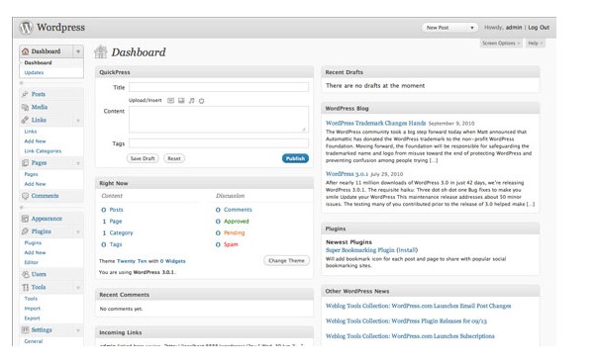Open the WordPress 3.0.1 blog post link
Image resolution: width=598 pixels, height=364 pixels.
point(348,174)
